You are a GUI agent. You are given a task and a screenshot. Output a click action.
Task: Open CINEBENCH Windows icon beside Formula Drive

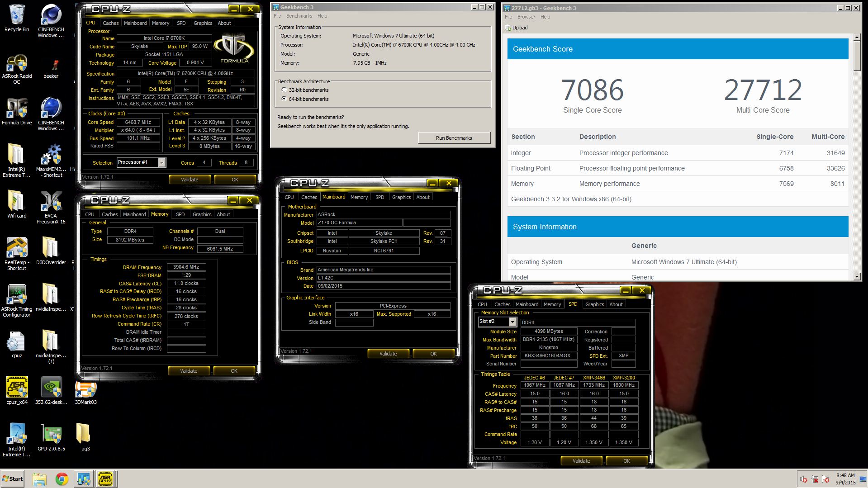(51, 114)
